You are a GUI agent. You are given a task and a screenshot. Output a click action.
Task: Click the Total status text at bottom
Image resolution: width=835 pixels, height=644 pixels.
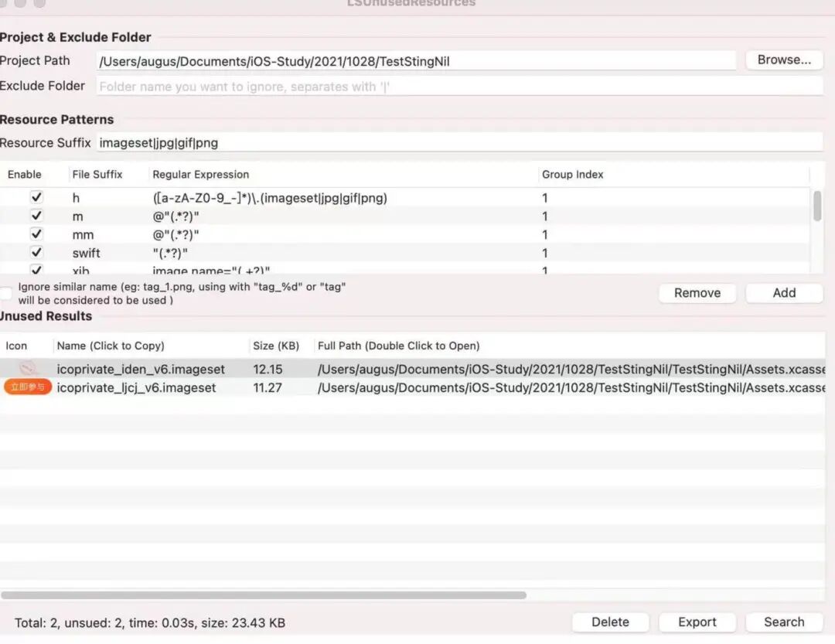(x=150, y=622)
